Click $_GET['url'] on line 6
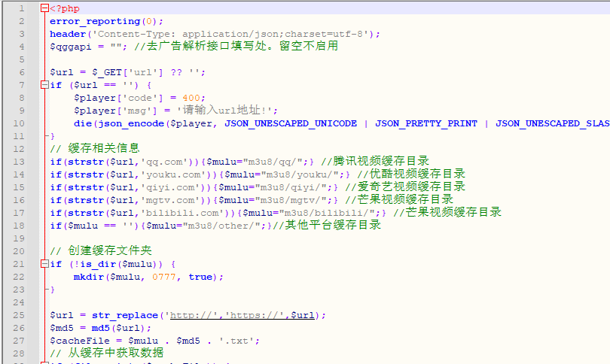 coord(127,72)
